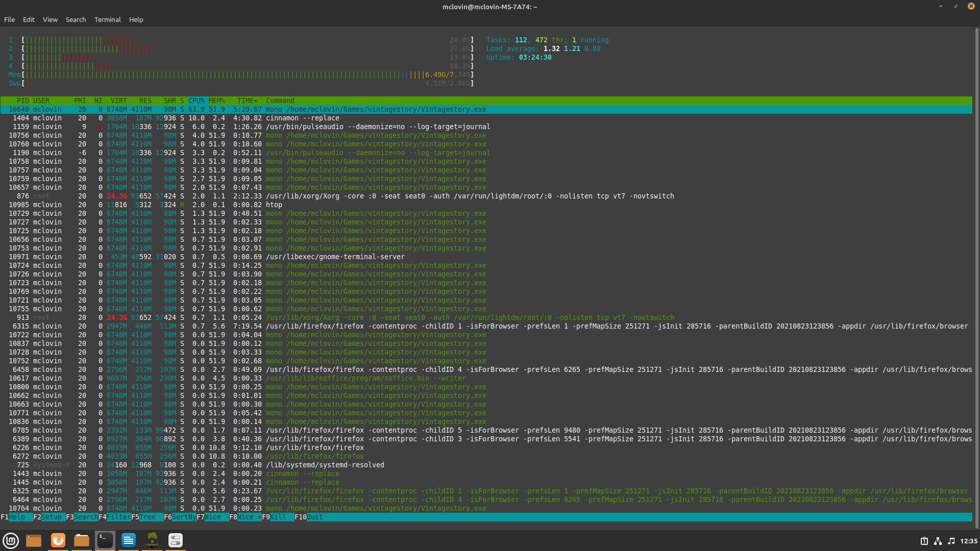Screen dimensions: 980x551
Task: Click the show desktop panel icon
Action: point(34,540)
